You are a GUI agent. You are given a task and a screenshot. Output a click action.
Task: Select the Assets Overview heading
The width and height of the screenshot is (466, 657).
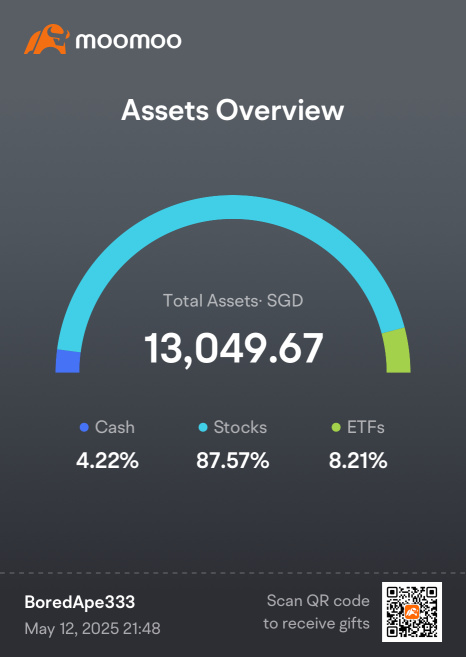coord(233,111)
